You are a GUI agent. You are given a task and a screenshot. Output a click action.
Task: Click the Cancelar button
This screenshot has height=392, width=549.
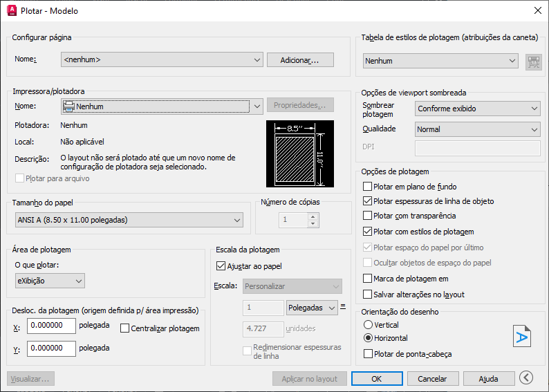click(432, 379)
